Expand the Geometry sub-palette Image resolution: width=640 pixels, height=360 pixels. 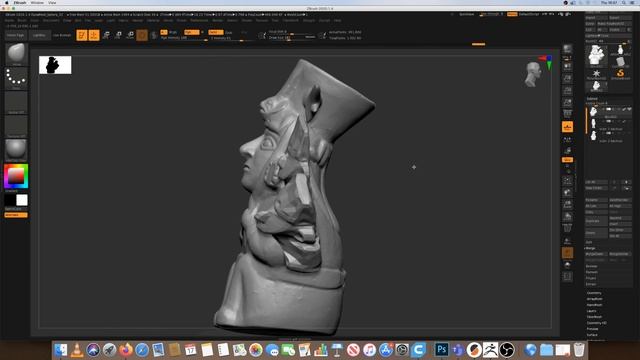click(594, 293)
